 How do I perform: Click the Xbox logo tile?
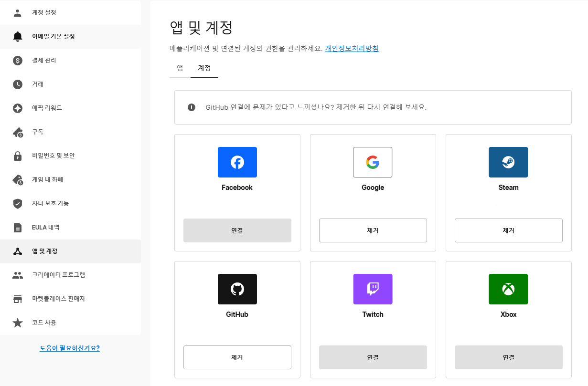tap(508, 289)
